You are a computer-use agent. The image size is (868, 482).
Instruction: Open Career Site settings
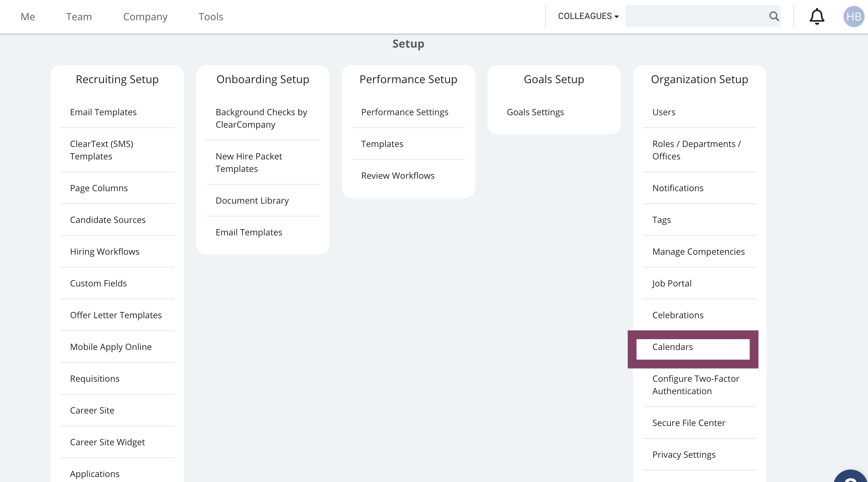[x=92, y=410]
